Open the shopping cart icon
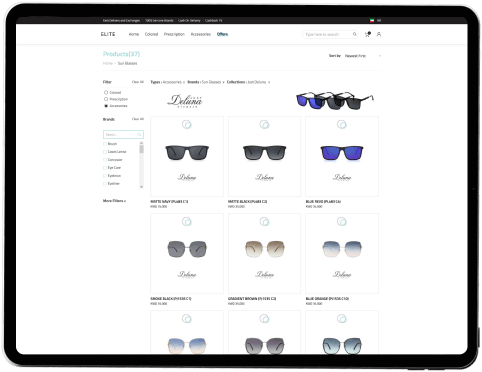The height and width of the screenshot is (372, 482). [x=367, y=34]
